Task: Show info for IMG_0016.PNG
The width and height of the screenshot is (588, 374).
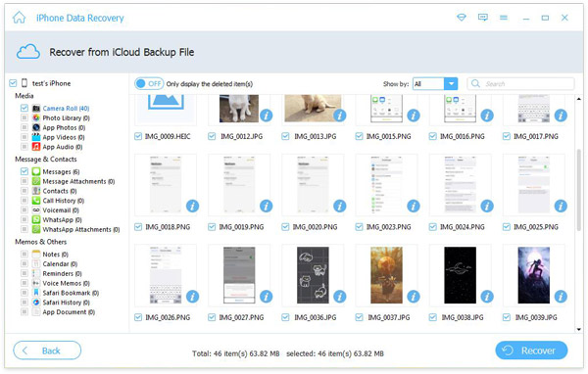Action: [487, 116]
